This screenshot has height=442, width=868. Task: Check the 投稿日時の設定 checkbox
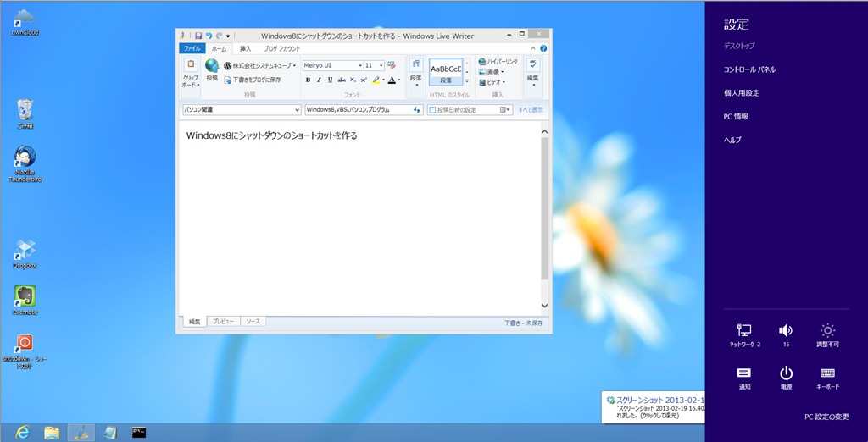tap(433, 110)
